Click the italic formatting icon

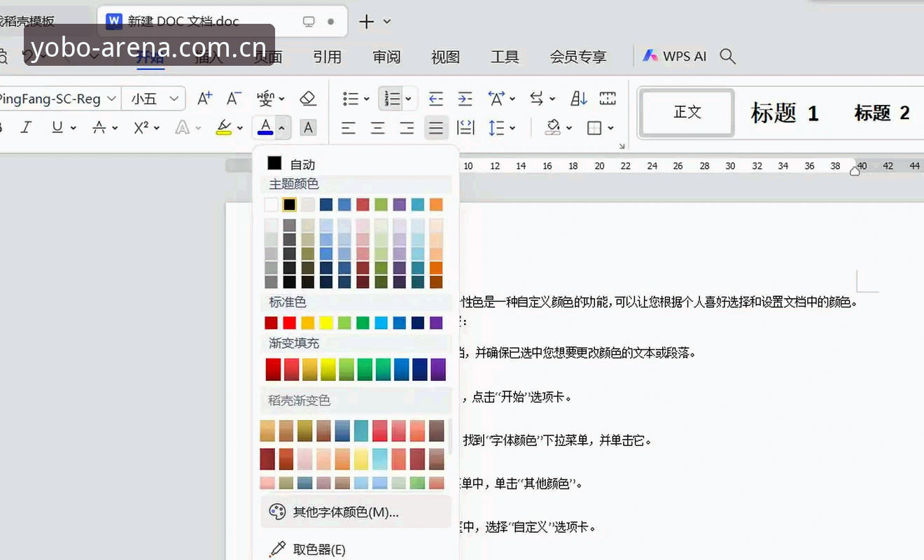(27, 127)
